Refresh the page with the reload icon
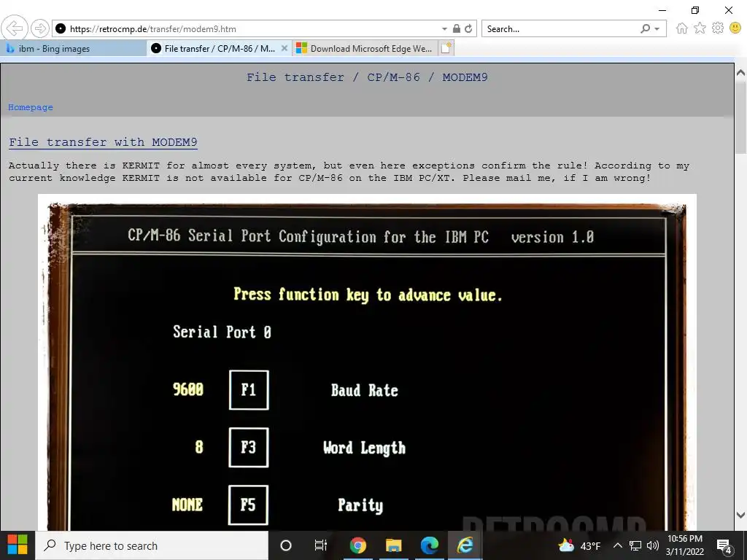This screenshot has height=560, width=747. point(469,28)
